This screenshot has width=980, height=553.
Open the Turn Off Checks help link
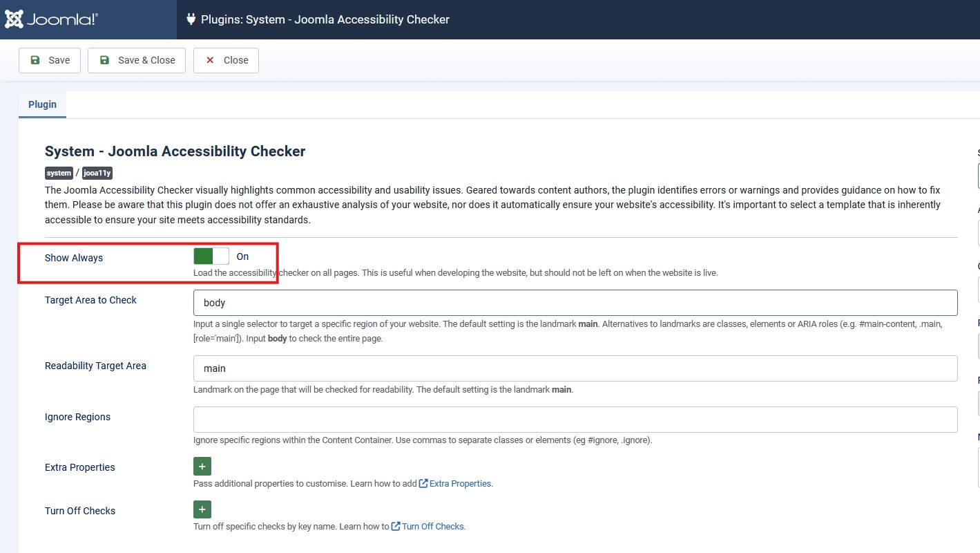point(428,527)
